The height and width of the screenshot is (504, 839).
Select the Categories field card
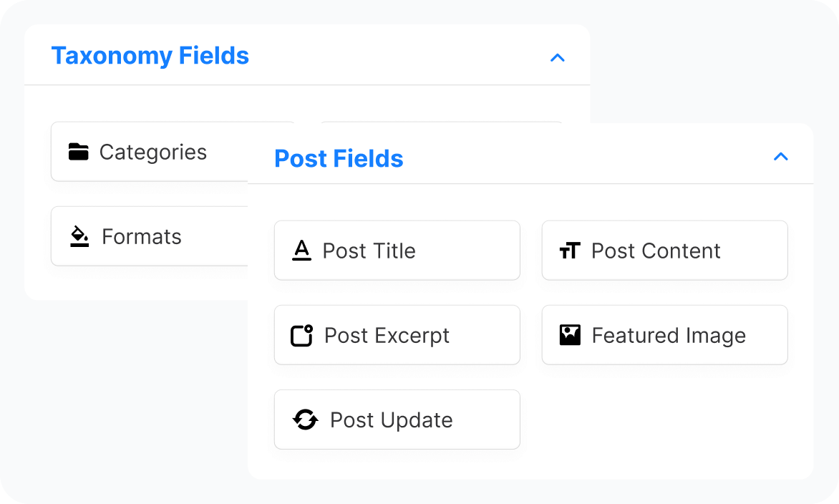click(x=143, y=151)
